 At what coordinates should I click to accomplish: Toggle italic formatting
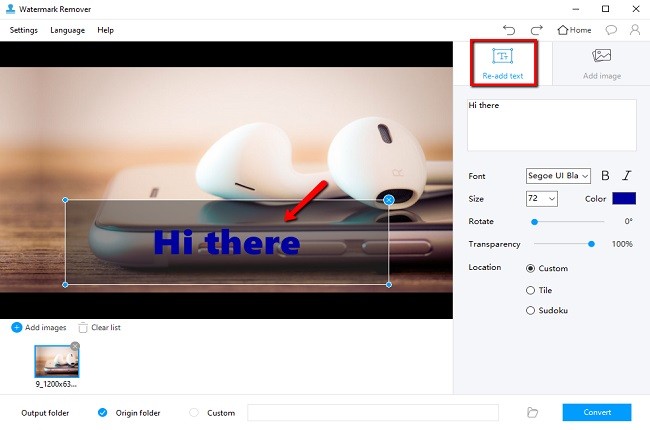pyautogui.click(x=627, y=176)
